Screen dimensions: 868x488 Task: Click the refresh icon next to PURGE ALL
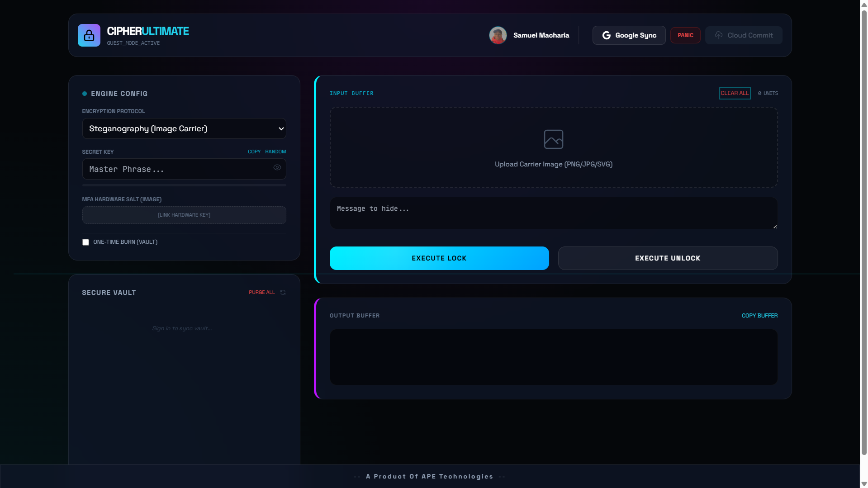[x=283, y=292]
